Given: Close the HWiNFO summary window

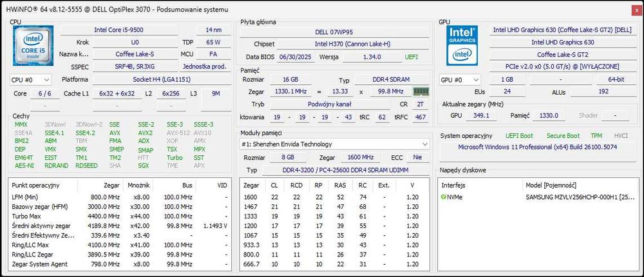Looking at the screenshot, I should point(637,10).
